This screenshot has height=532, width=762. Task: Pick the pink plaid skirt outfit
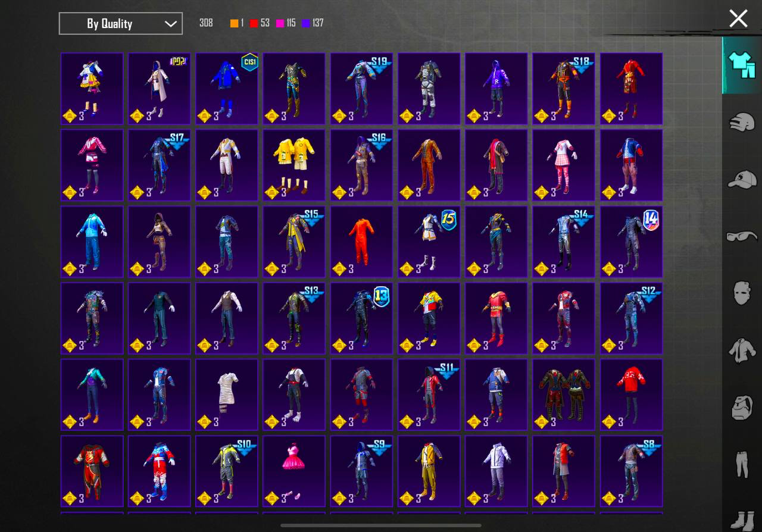tap(563, 165)
